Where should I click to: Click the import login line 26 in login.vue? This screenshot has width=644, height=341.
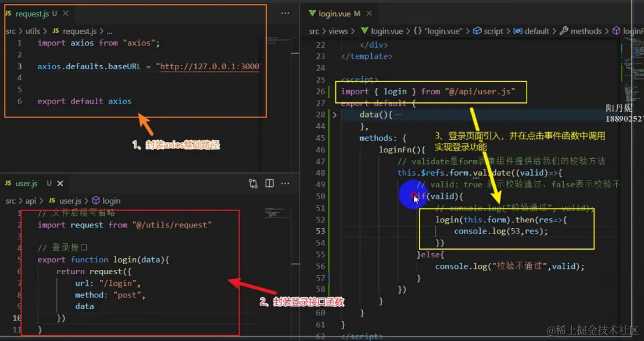(x=428, y=91)
